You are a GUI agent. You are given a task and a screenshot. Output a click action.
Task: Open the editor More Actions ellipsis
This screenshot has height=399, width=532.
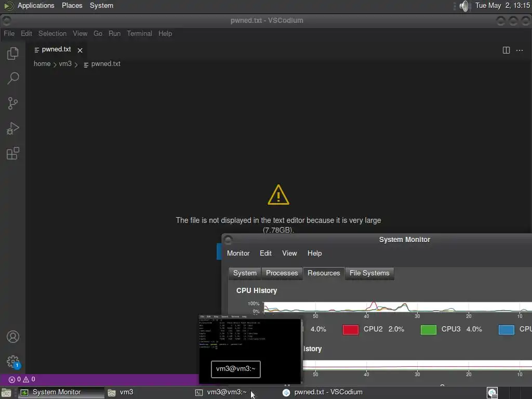(x=520, y=50)
